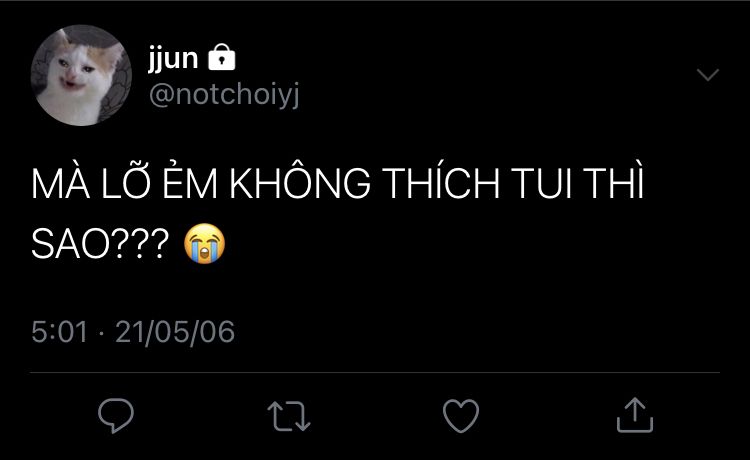The height and width of the screenshot is (460, 750).
Task: Click the 5:01 time in the timestamp
Action: 60,332
